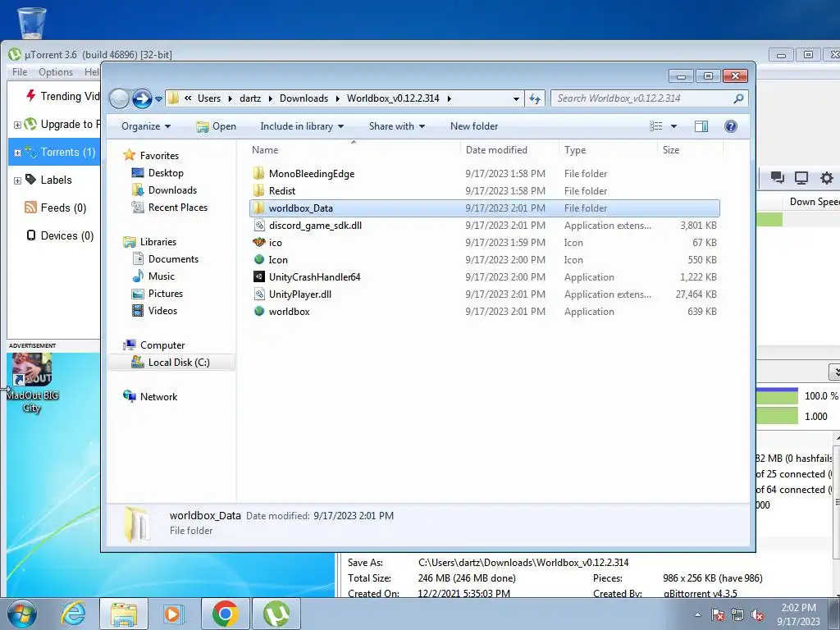The width and height of the screenshot is (840, 630).
Task: Expand Include in library dropdown
Action: 302,126
